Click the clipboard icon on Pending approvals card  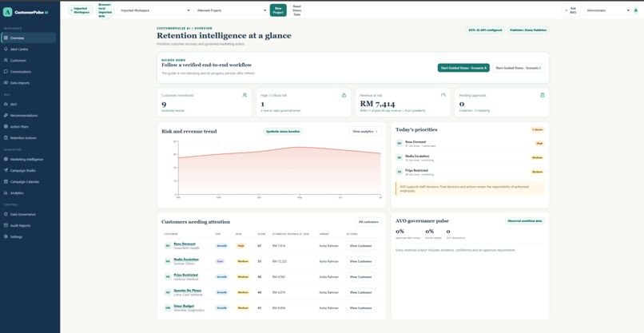coord(543,95)
